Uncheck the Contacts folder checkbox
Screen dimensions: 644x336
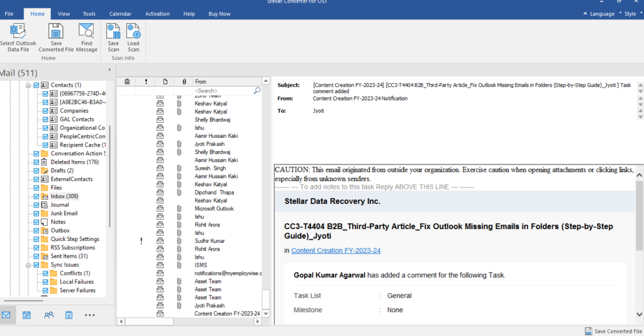pyautogui.click(x=36, y=85)
